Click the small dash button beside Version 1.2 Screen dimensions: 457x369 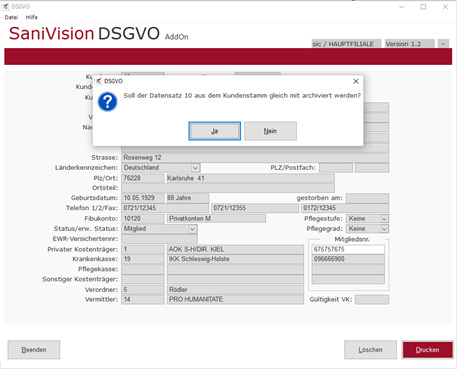click(x=443, y=44)
